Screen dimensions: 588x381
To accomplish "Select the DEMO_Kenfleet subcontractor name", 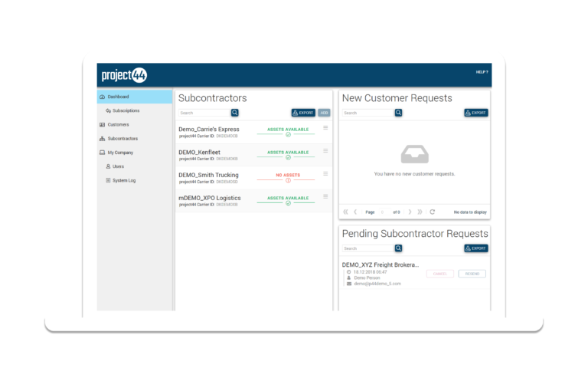I will [199, 152].
